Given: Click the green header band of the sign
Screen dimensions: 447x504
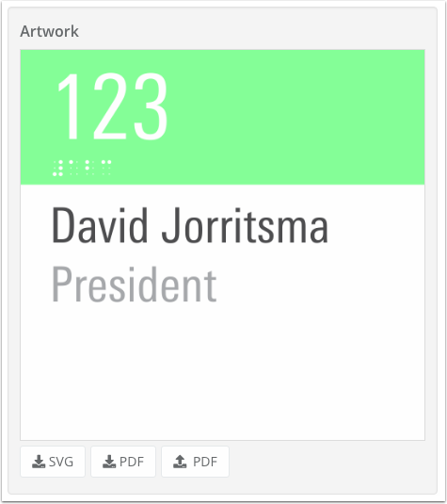Looking at the screenshot, I should coord(222,118).
